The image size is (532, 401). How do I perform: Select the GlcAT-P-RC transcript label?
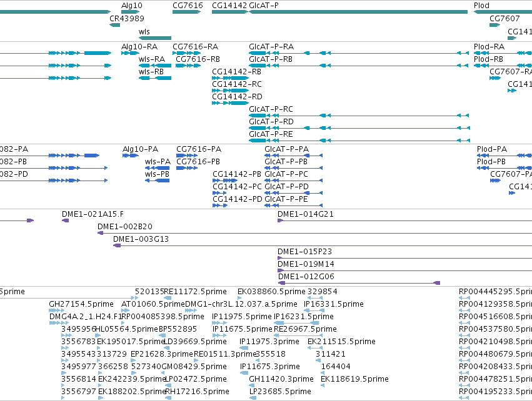click(x=271, y=109)
